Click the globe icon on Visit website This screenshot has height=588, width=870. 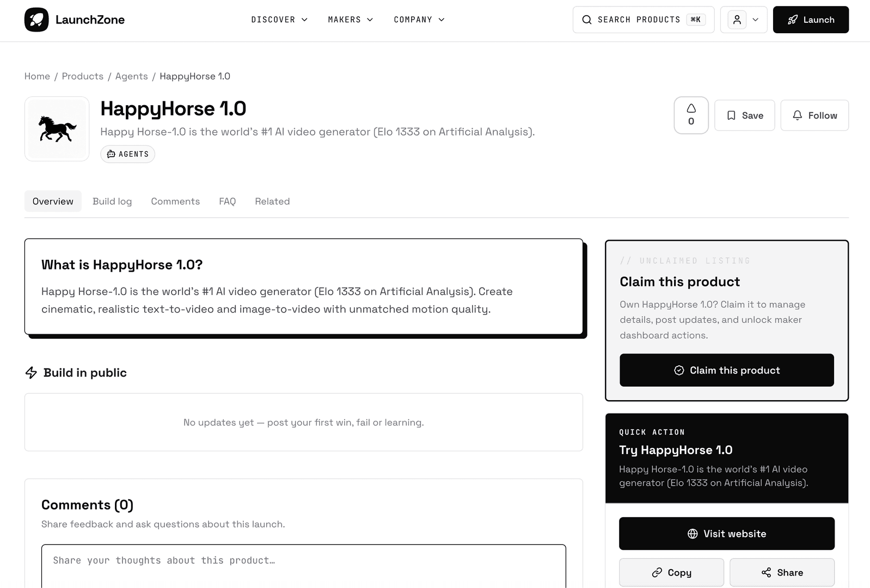[693, 534]
